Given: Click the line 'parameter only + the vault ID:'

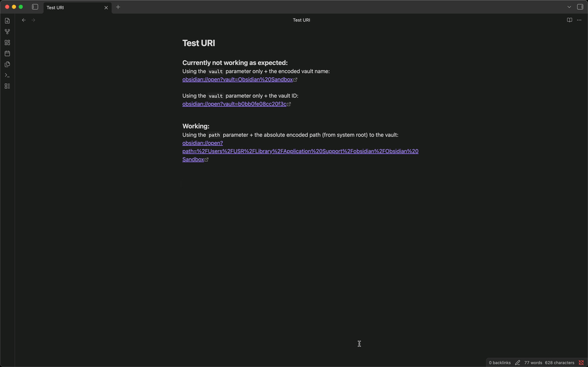Looking at the screenshot, I should click(x=262, y=96).
